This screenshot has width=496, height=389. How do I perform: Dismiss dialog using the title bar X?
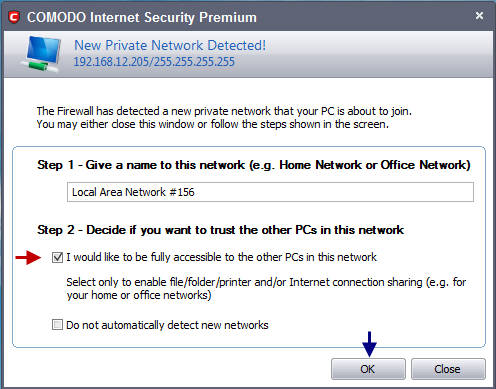point(479,16)
